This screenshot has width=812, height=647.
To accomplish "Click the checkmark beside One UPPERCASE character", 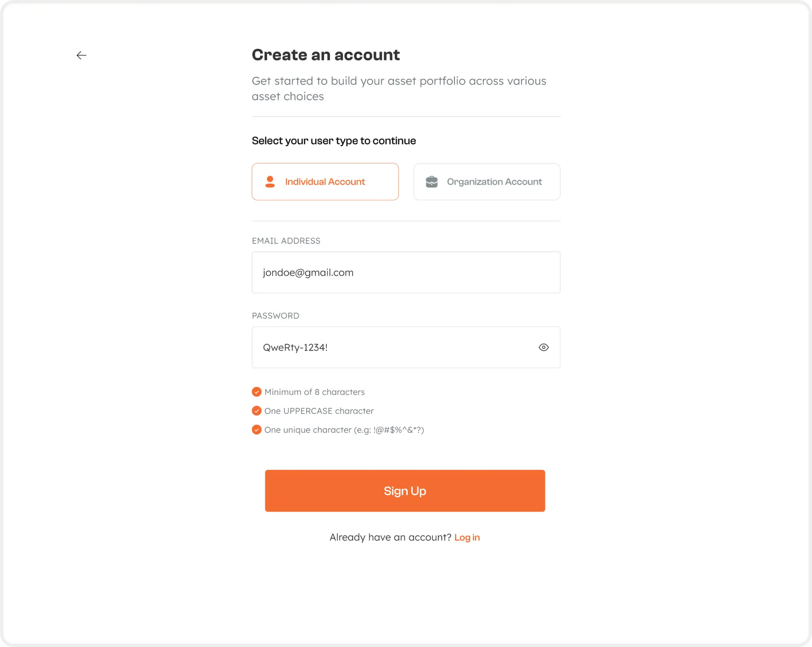I will (x=257, y=411).
